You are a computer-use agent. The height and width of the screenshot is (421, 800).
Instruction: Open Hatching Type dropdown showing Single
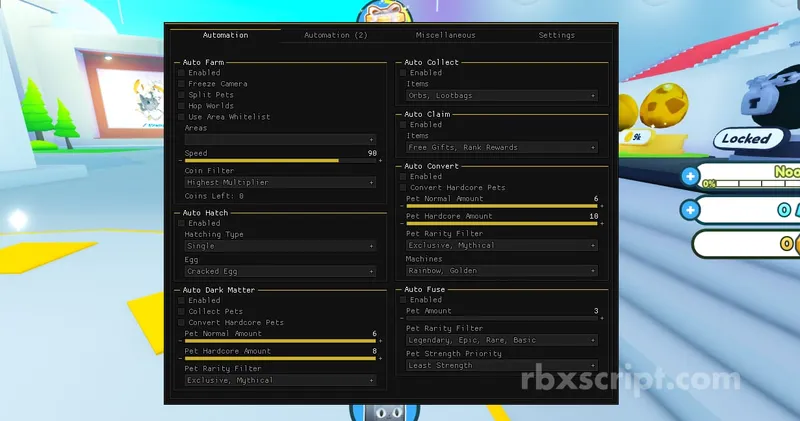pos(280,246)
